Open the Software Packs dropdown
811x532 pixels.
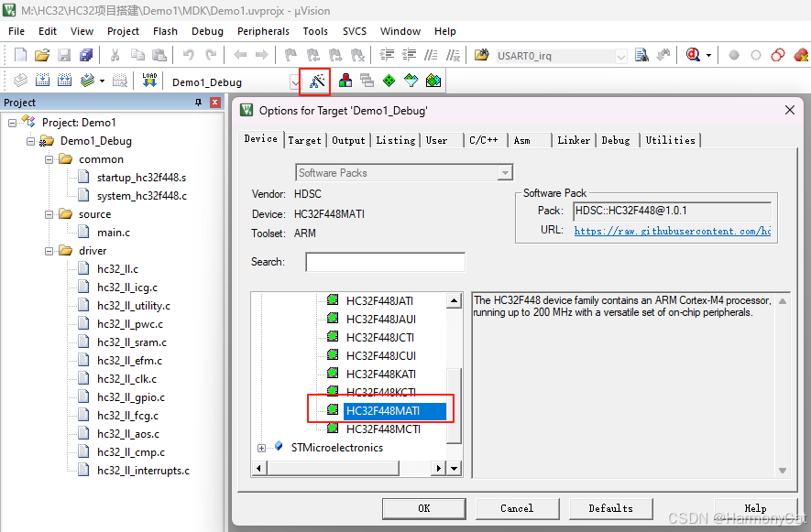(505, 173)
